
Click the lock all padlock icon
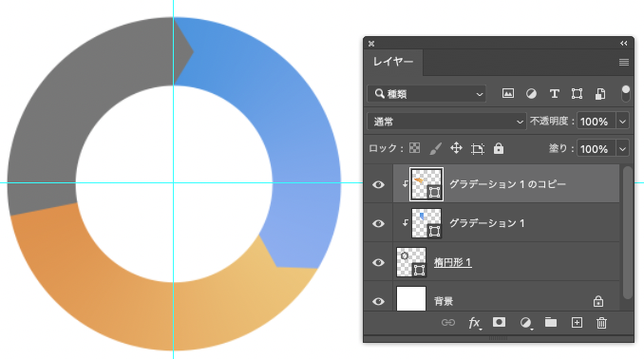pos(499,148)
